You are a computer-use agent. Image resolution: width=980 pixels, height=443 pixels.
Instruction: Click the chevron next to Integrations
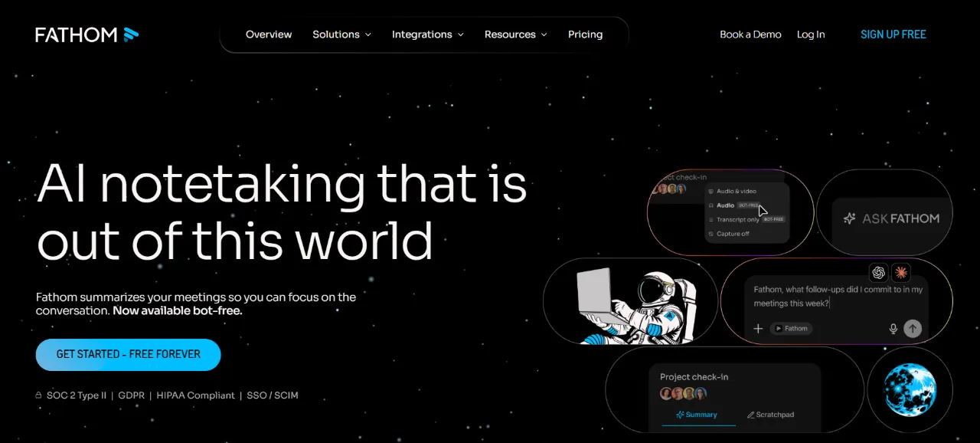(460, 34)
